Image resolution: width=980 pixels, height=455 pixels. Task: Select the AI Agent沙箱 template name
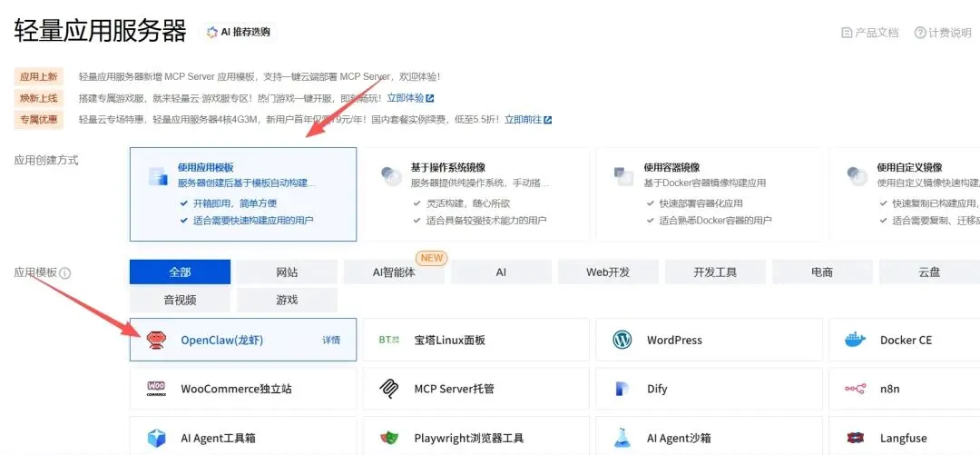679,438
